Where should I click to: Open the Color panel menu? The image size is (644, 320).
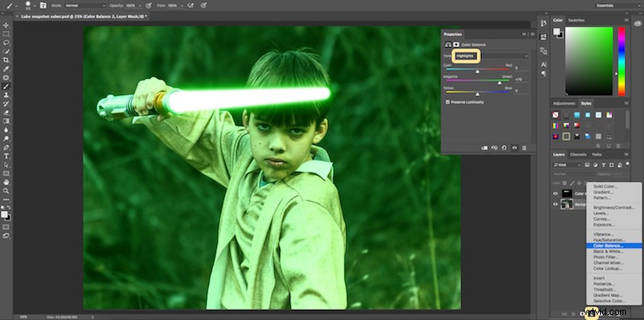pos(626,20)
